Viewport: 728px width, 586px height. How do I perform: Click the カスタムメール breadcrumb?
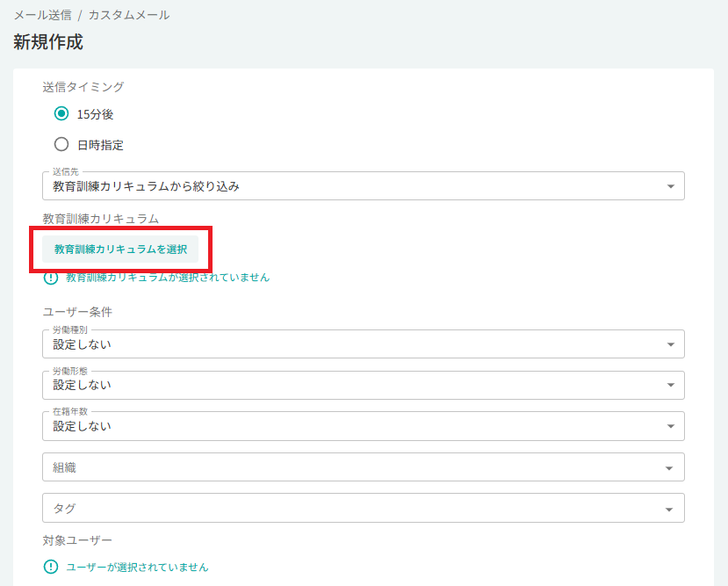pos(129,15)
